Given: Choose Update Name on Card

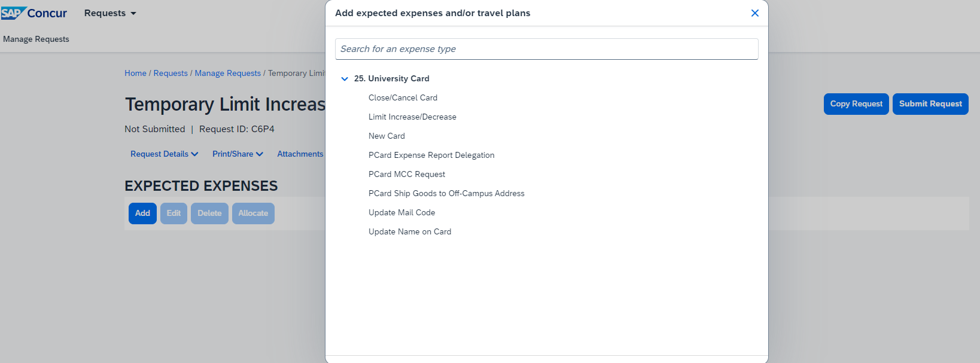Looking at the screenshot, I should click(410, 232).
